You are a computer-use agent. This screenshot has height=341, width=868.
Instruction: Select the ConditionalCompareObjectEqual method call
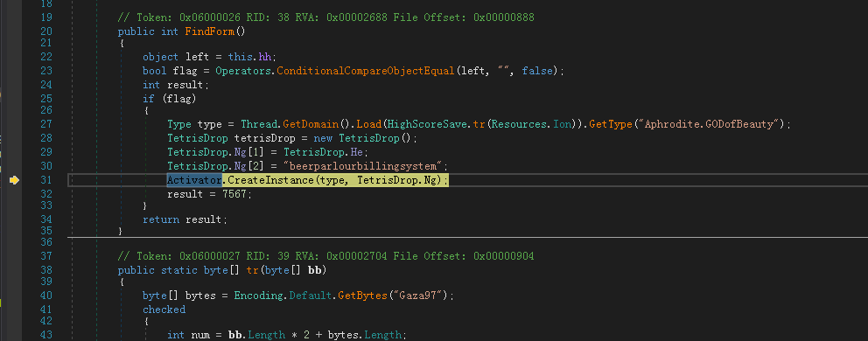point(366,71)
